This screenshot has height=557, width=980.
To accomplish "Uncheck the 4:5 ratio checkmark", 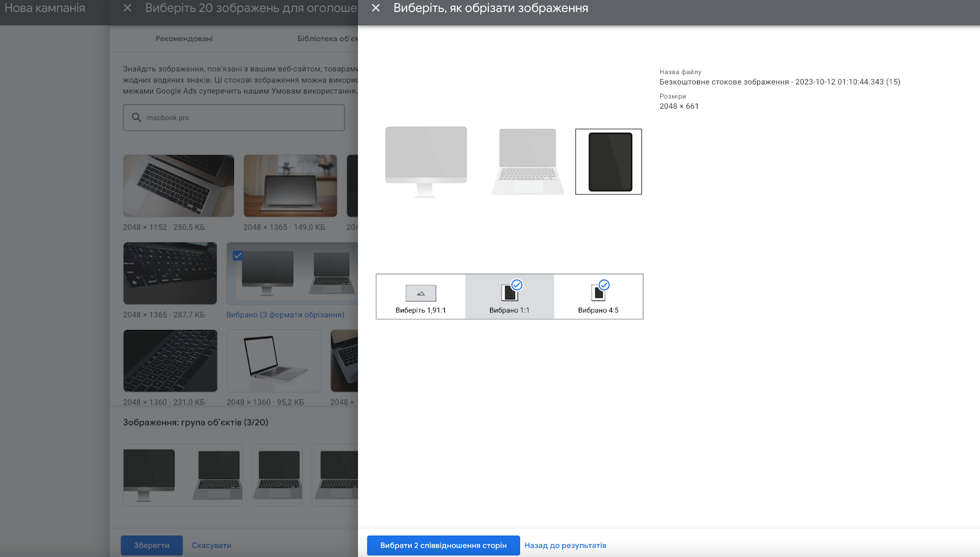I will 605,285.
